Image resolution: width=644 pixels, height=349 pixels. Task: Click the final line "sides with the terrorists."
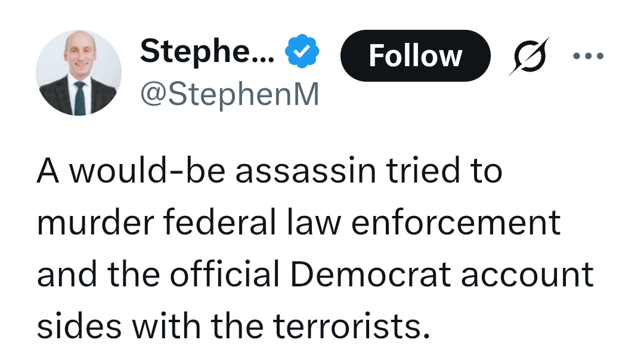[233, 325]
